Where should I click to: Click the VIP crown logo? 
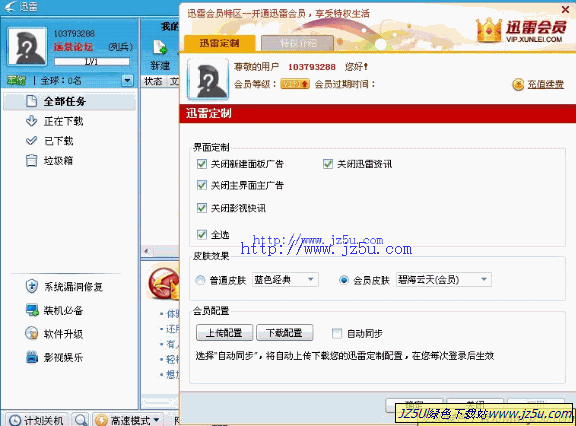tap(489, 30)
